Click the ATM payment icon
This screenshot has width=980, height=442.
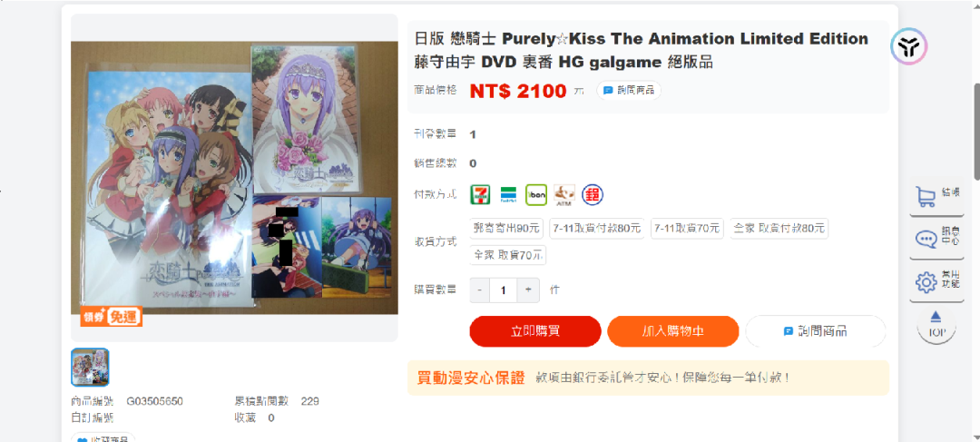564,194
